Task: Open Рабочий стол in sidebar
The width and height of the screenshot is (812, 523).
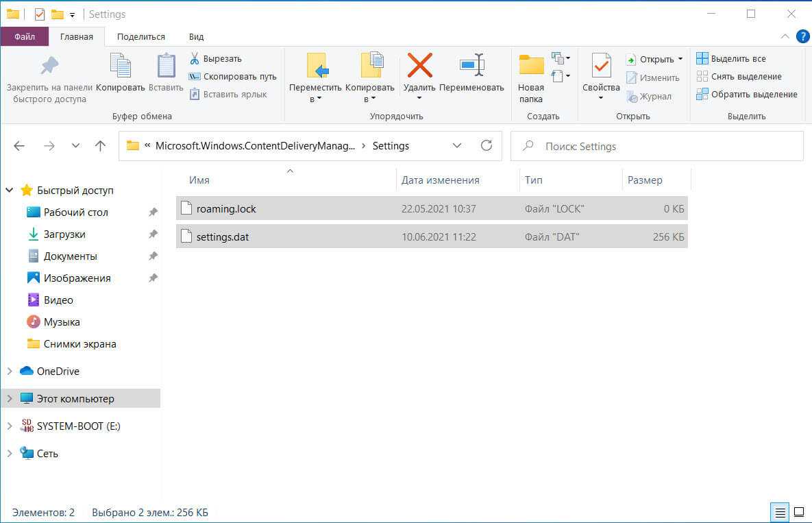Action: click(75, 212)
